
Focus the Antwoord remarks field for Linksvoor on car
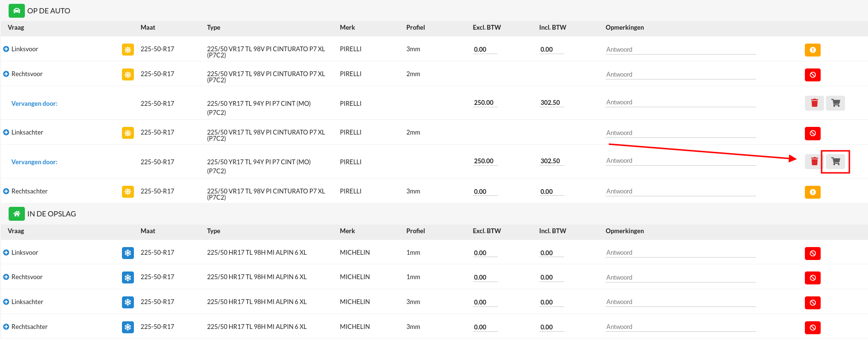pyautogui.click(x=681, y=49)
